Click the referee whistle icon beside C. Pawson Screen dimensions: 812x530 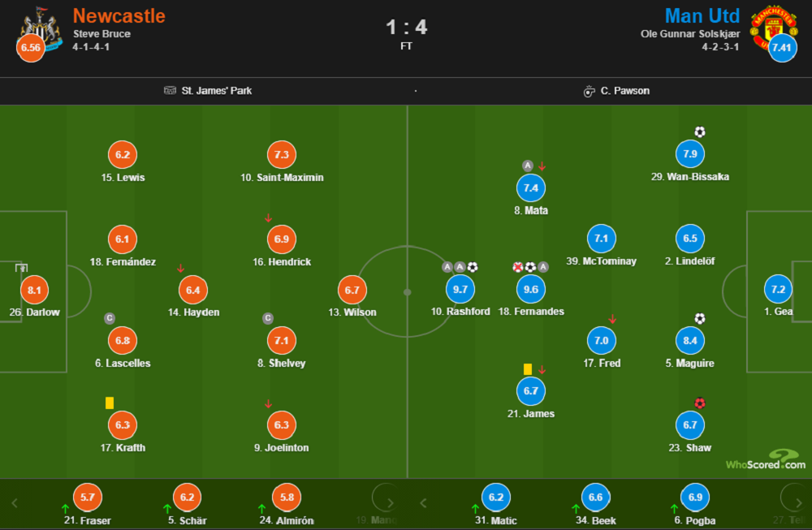pos(589,91)
